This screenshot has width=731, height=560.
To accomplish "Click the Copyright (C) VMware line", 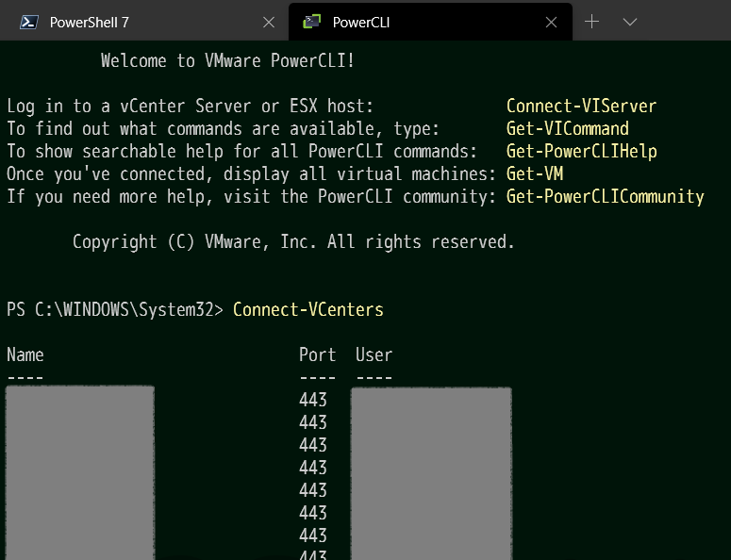I will (293, 241).
